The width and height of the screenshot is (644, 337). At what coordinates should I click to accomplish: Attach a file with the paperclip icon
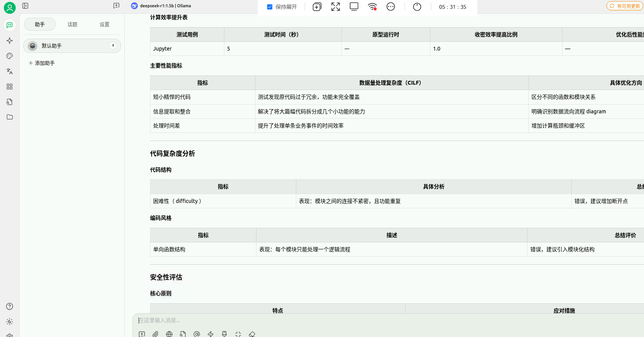point(155,334)
